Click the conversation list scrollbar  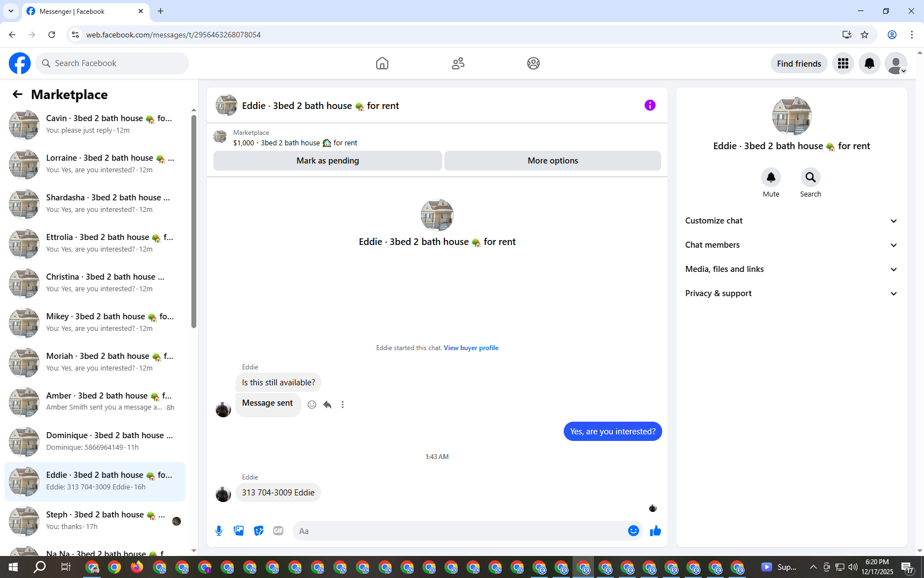point(194,221)
